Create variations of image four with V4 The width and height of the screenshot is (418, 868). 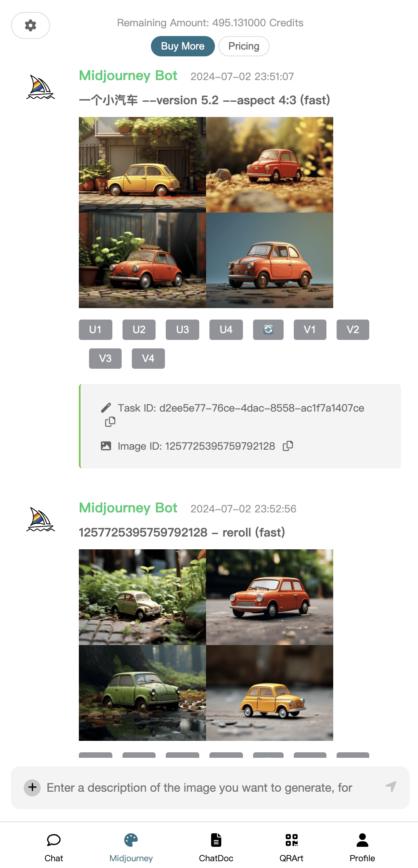click(148, 359)
